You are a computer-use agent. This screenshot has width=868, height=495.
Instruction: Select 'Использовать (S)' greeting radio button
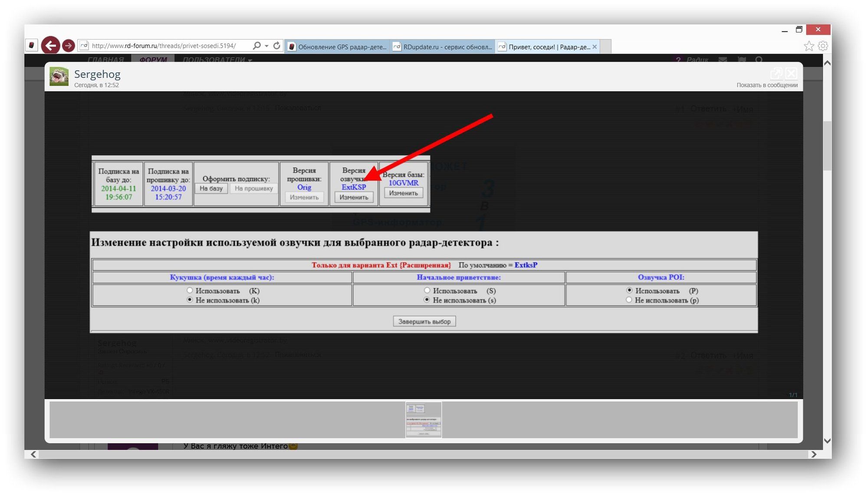(x=427, y=290)
